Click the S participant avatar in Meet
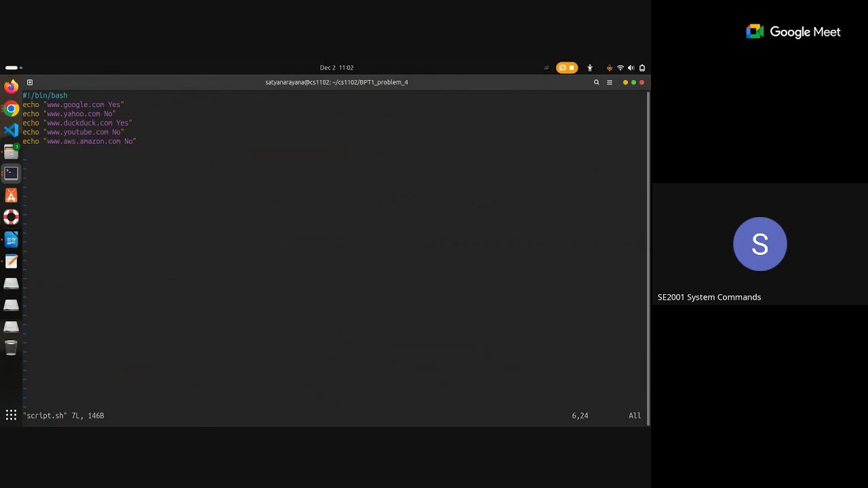The width and height of the screenshot is (868, 488). tap(760, 244)
